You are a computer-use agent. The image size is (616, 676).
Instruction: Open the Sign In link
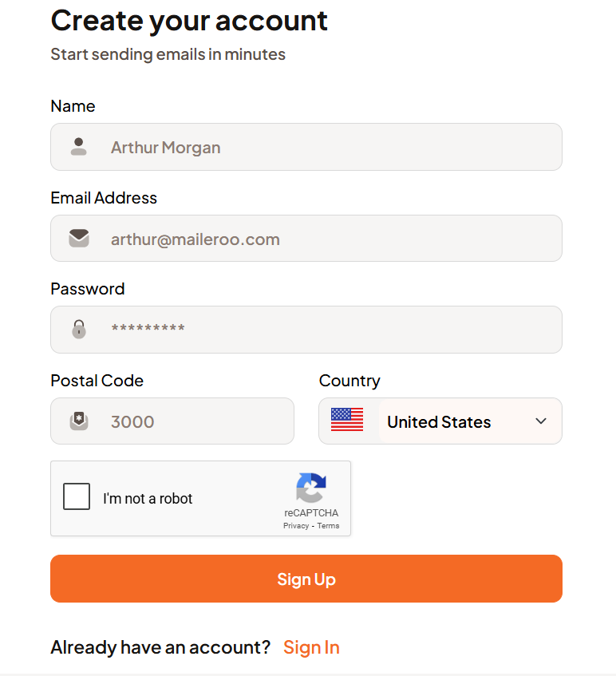(x=311, y=646)
